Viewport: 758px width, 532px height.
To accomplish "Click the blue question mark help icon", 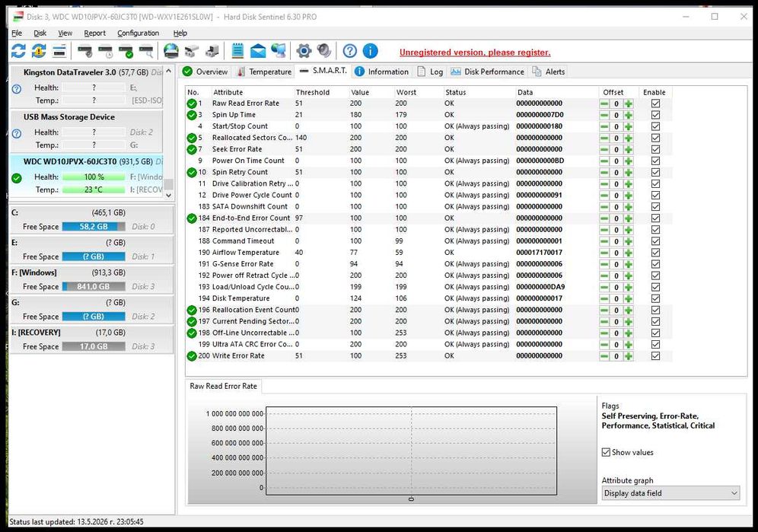I will point(350,51).
